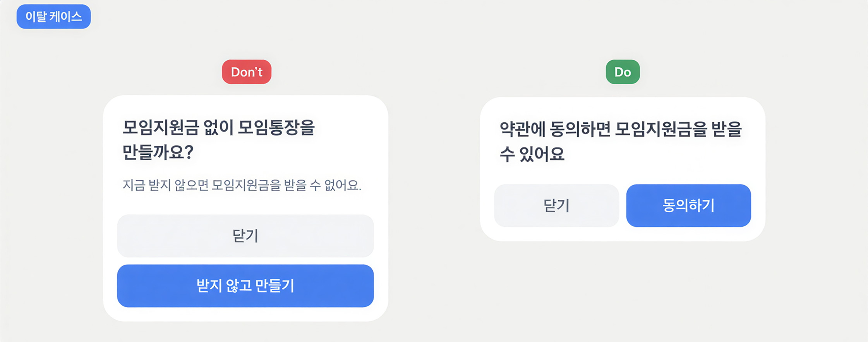Viewport: 868px width, 342px height.
Task: Click 지금 at the start of the description
Action: click(x=134, y=185)
